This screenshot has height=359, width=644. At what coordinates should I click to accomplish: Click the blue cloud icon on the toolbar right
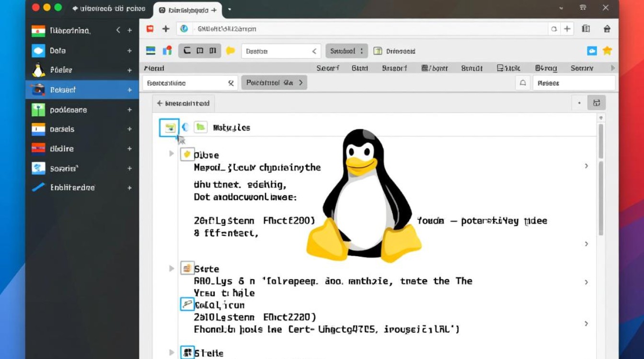click(x=592, y=51)
